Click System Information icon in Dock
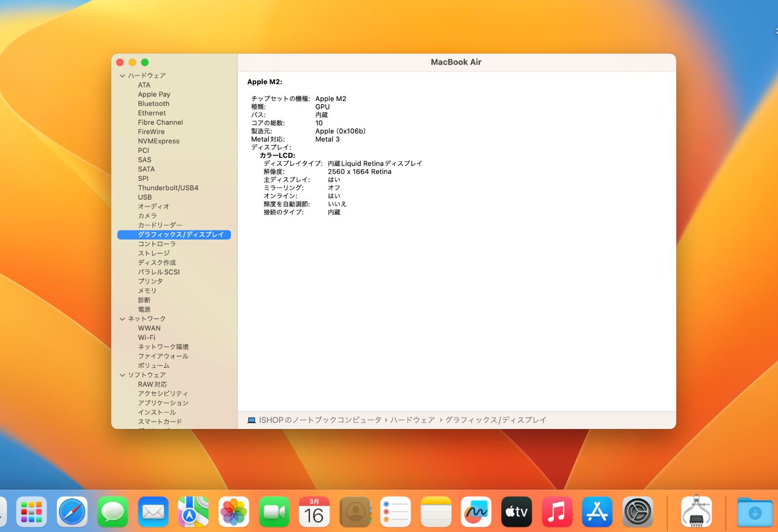778x532 pixels. tap(696, 512)
